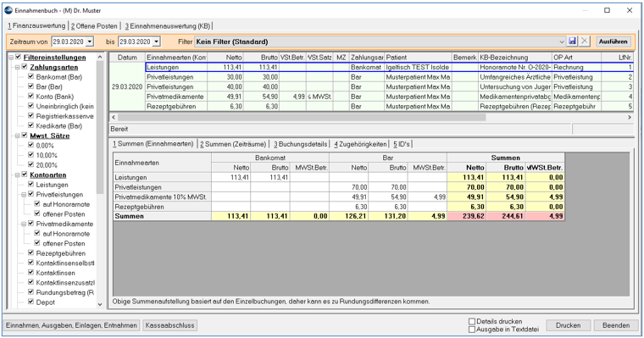
Task: Collapse the Privatmedikamente tree node
Action: point(25,224)
